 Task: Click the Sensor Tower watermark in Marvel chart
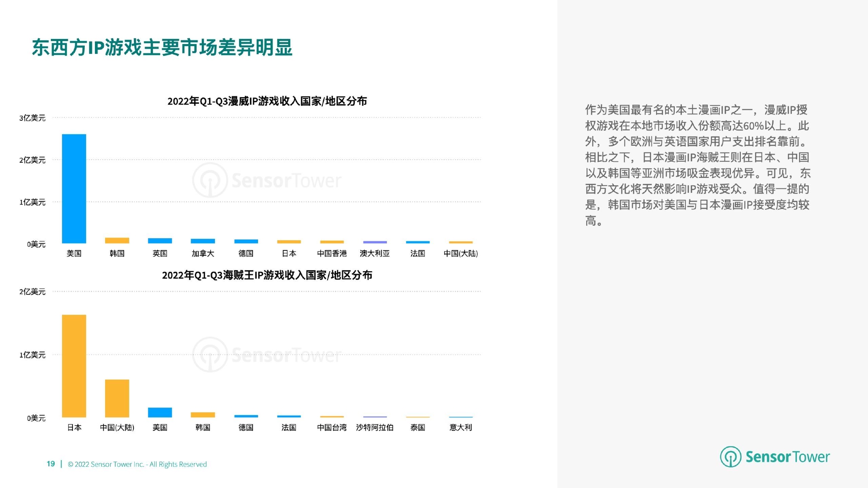click(x=267, y=180)
